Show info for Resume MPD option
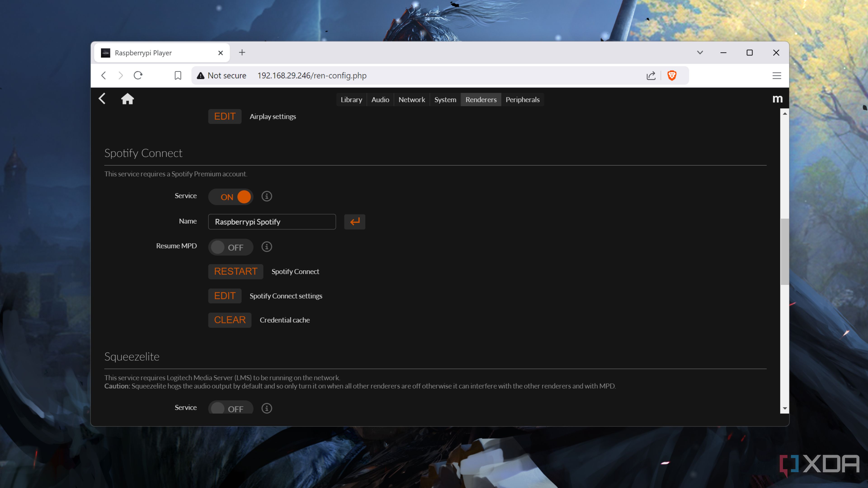The height and width of the screenshot is (488, 868). pyautogui.click(x=267, y=247)
